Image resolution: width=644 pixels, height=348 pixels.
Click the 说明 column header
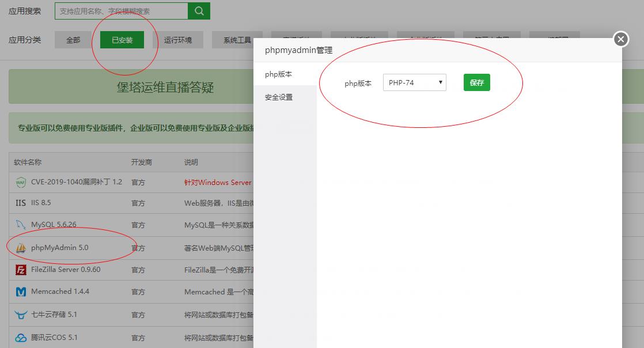point(191,162)
